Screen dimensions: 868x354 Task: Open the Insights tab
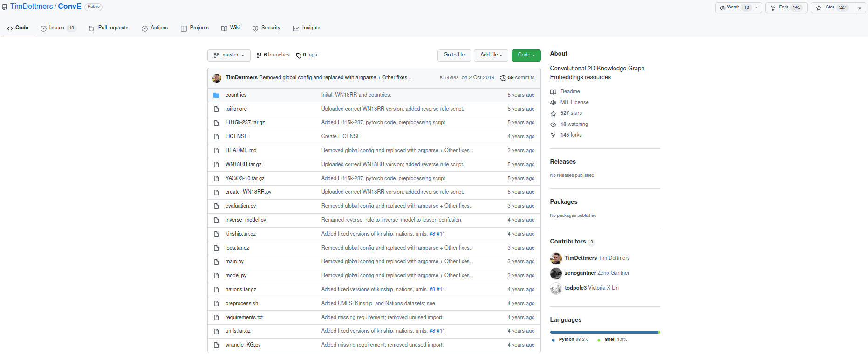coord(307,28)
